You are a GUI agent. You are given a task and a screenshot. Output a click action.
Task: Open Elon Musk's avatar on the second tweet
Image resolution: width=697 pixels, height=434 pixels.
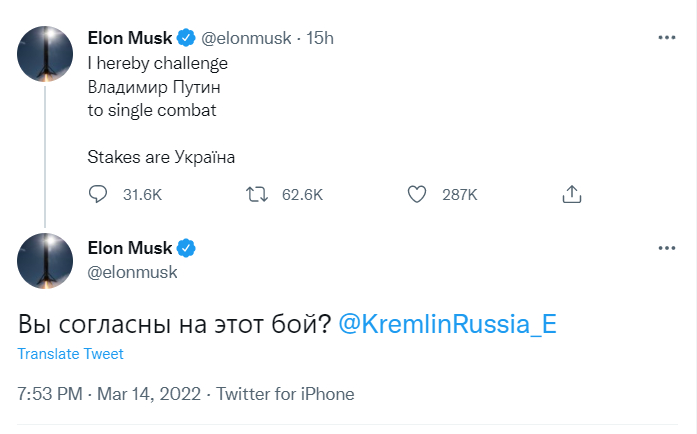(46, 260)
